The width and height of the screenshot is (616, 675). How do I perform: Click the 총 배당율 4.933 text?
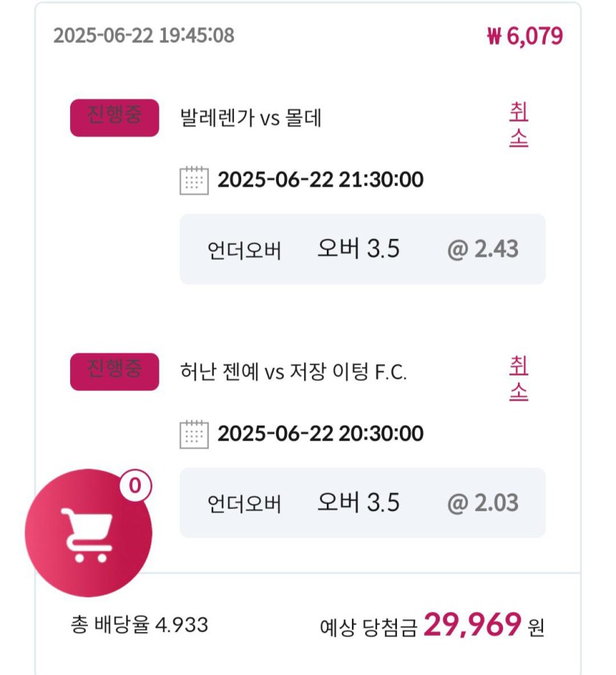click(x=139, y=625)
